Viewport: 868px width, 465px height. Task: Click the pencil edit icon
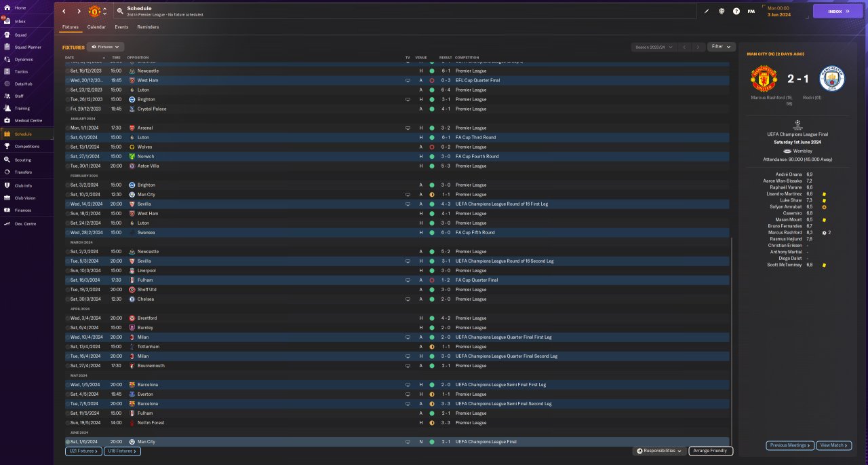[x=707, y=12]
